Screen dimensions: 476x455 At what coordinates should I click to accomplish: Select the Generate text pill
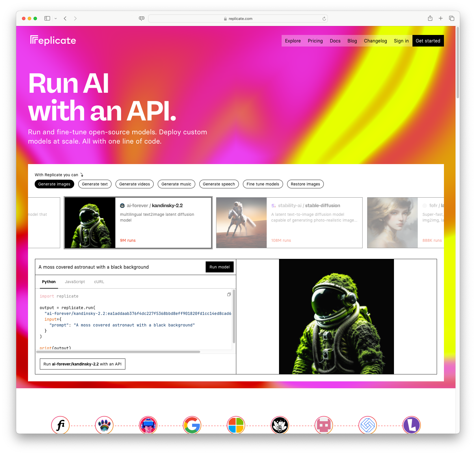tap(95, 184)
